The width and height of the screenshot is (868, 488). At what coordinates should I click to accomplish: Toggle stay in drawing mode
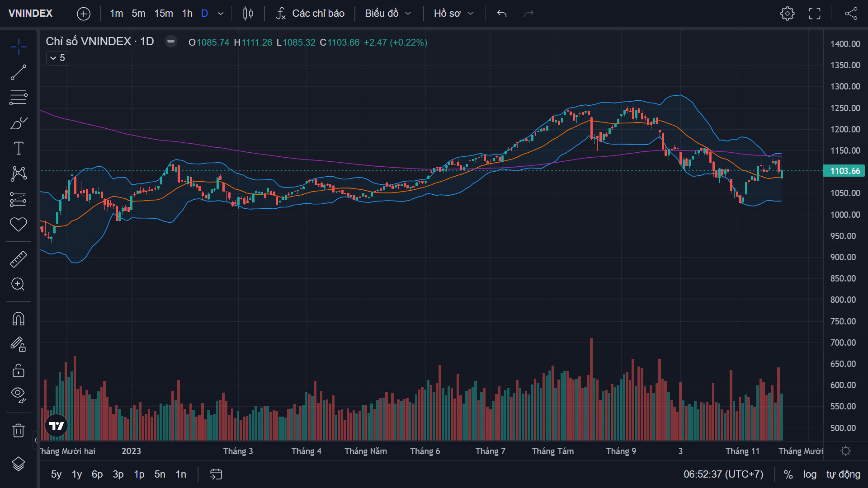coord(19,344)
